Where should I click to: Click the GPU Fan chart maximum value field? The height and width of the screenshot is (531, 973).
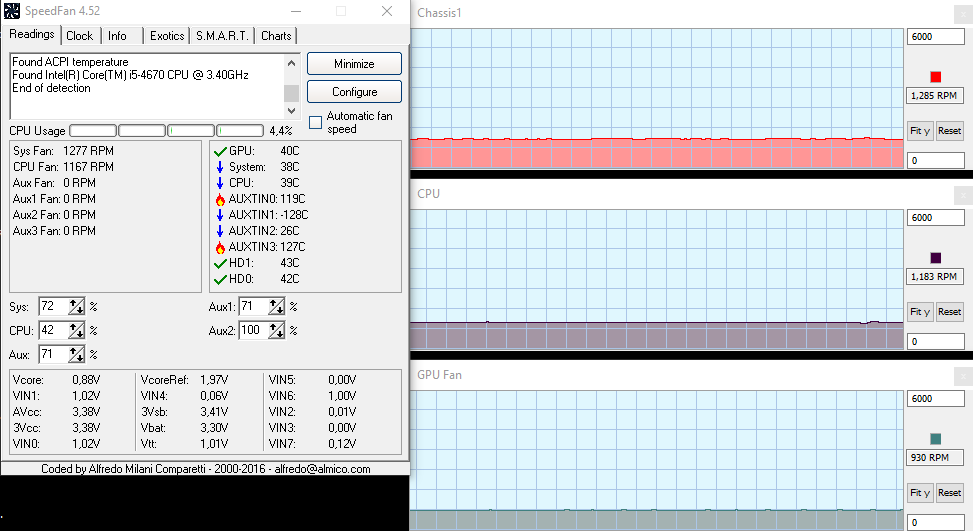[936, 399]
